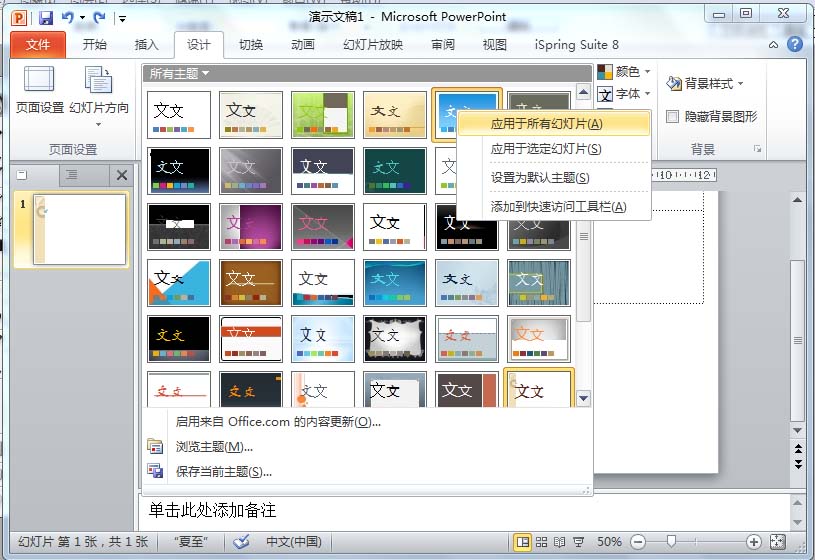Click Slide Orientation (幻灯片方向) icon
This screenshot has width=815, height=560.
(99, 88)
